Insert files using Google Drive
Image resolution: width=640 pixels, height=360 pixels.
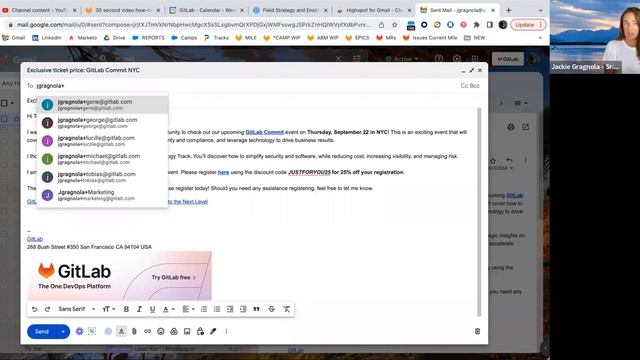[x=174, y=331]
